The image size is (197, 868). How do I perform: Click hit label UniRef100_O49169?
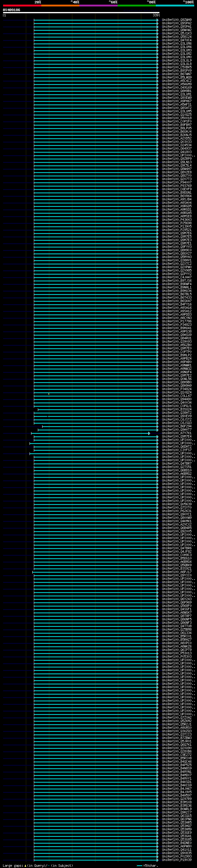tap(177, 88)
